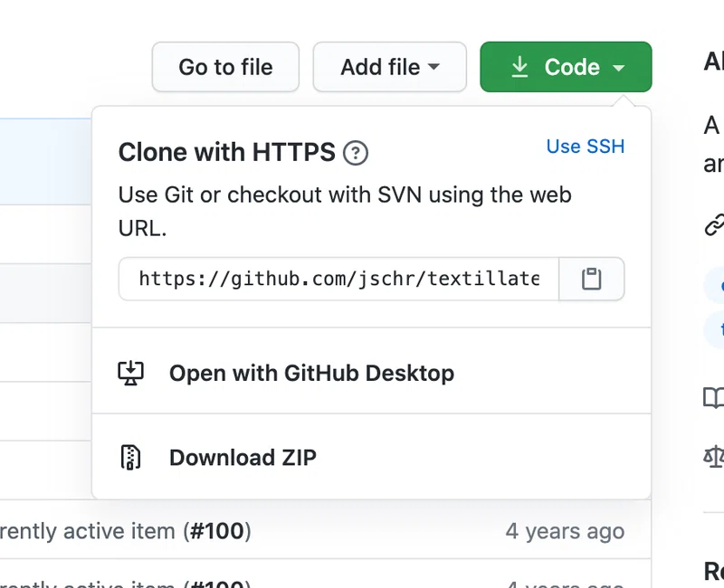The width and height of the screenshot is (724, 588).
Task: Switch to Use SSH link
Action: [586, 147]
